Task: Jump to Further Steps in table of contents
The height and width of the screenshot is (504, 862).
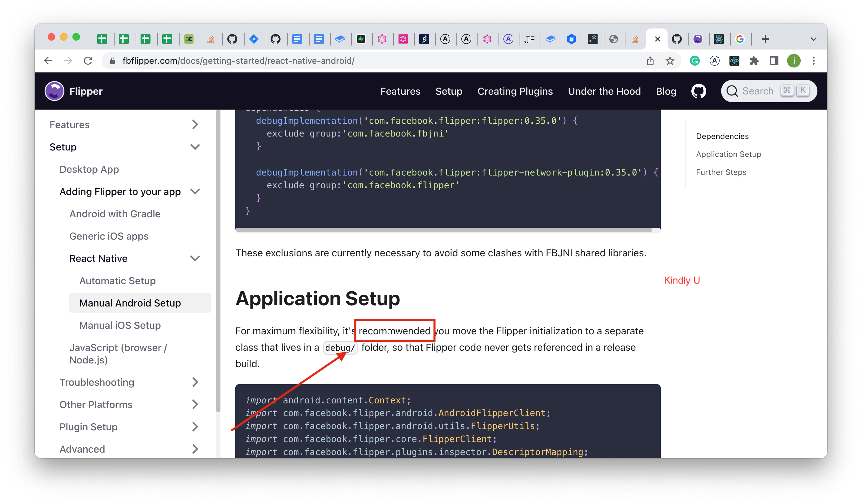Action: coord(721,172)
